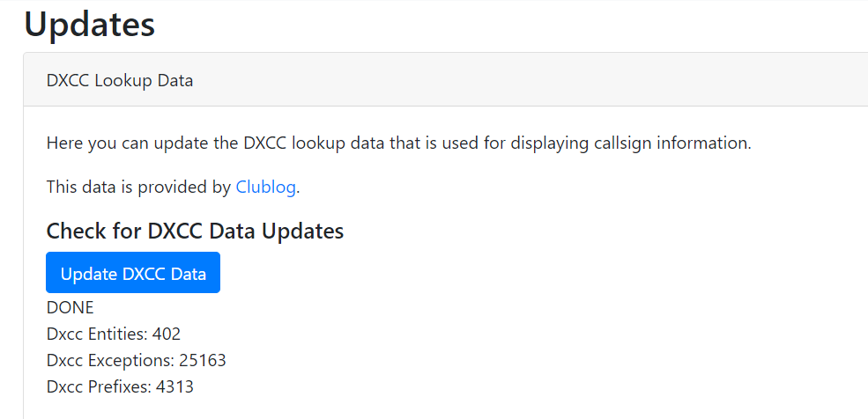868x419 pixels.
Task: Click the Check for DXCC Data Updates heading
Action: 195,231
